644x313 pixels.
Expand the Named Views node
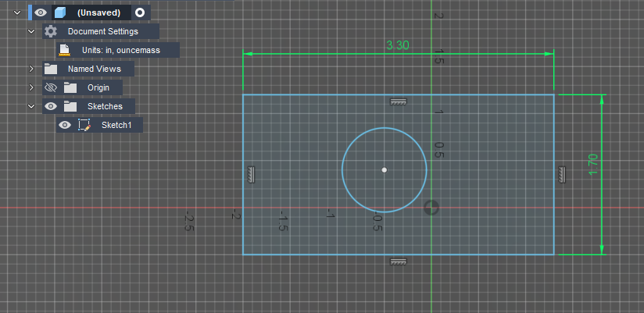(31, 69)
